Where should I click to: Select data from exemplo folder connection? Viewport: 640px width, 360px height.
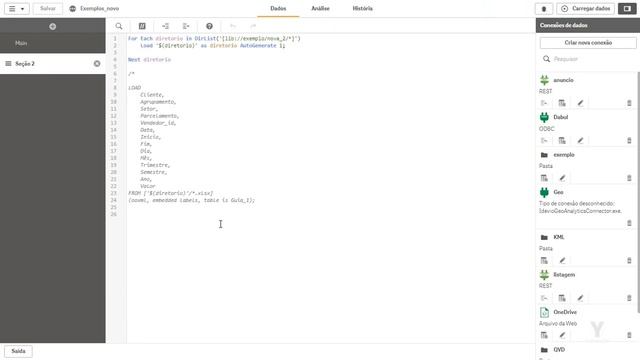pyautogui.click(x=544, y=178)
